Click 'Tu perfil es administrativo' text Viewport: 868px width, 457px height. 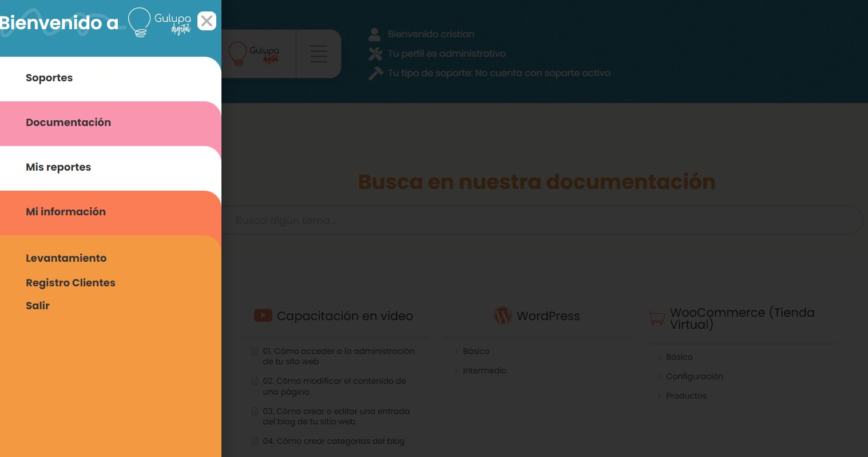point(447,54)
